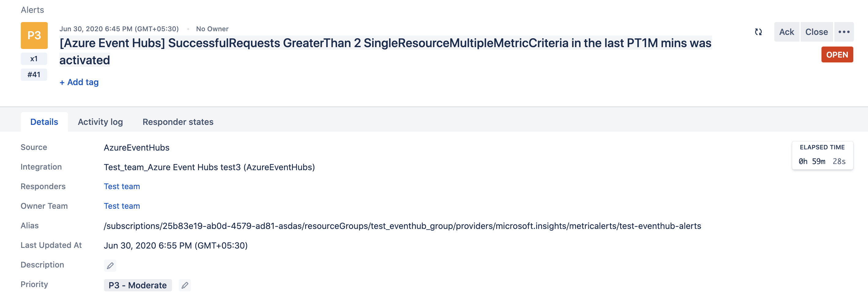Image resolution: width=868 pixels, height=303 pixels.
Task: Click the #41 alert number tag
Action: (34, 74)
